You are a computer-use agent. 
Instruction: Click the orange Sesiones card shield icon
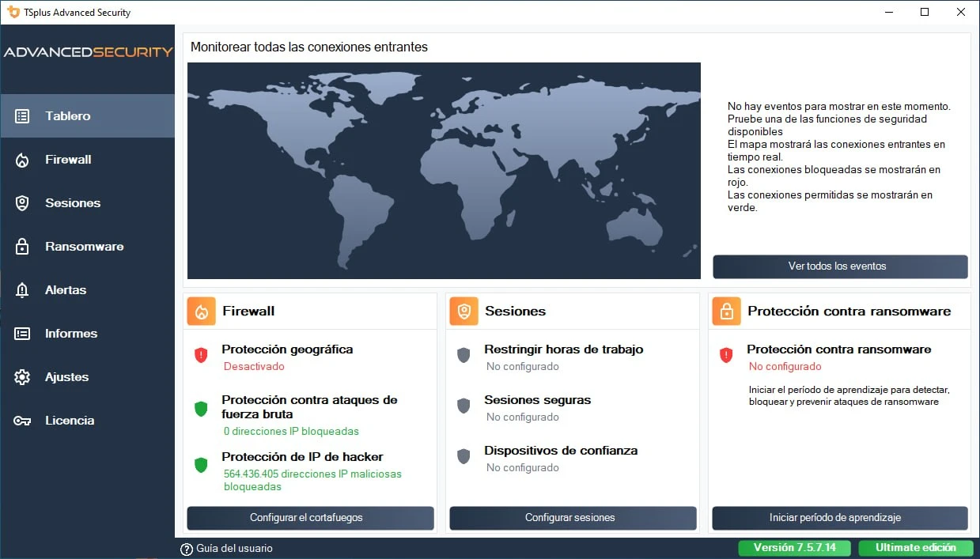tap(464, 312)
